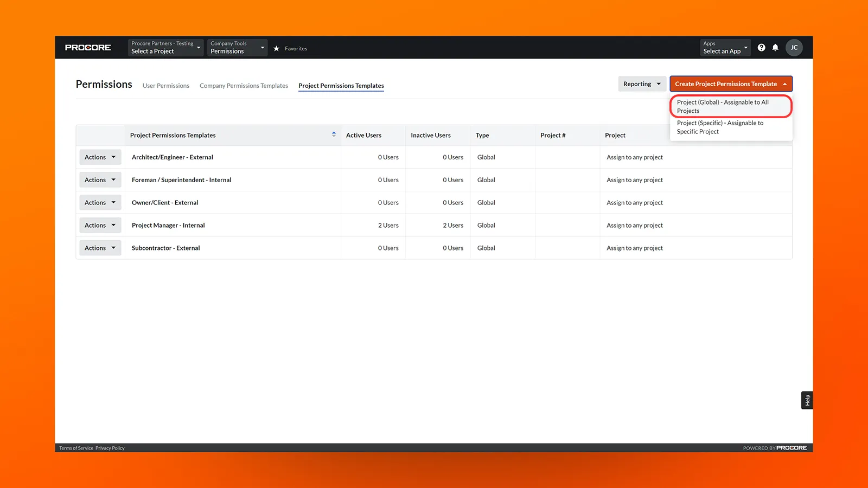Viewport: 868px width, 488px height.
Task: Switch to the User Permissions tab
Action: 165,85
